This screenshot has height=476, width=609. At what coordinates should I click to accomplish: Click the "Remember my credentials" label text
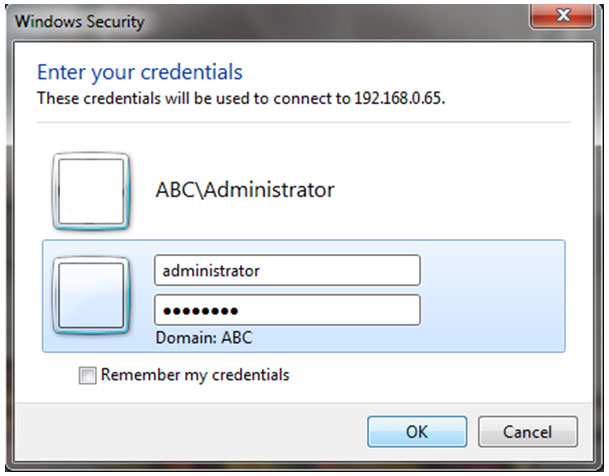coord(195,375)
